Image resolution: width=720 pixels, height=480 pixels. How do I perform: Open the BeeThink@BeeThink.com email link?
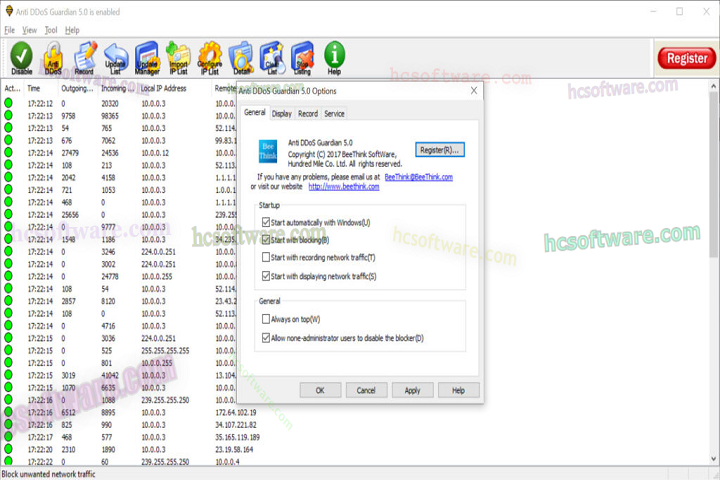[418, 177]
